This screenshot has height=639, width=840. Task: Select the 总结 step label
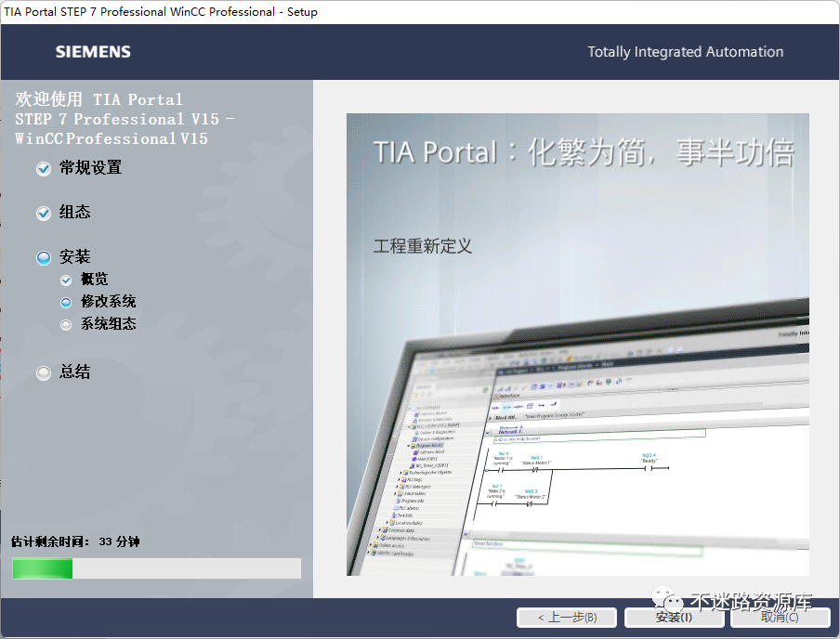[74, 372]
